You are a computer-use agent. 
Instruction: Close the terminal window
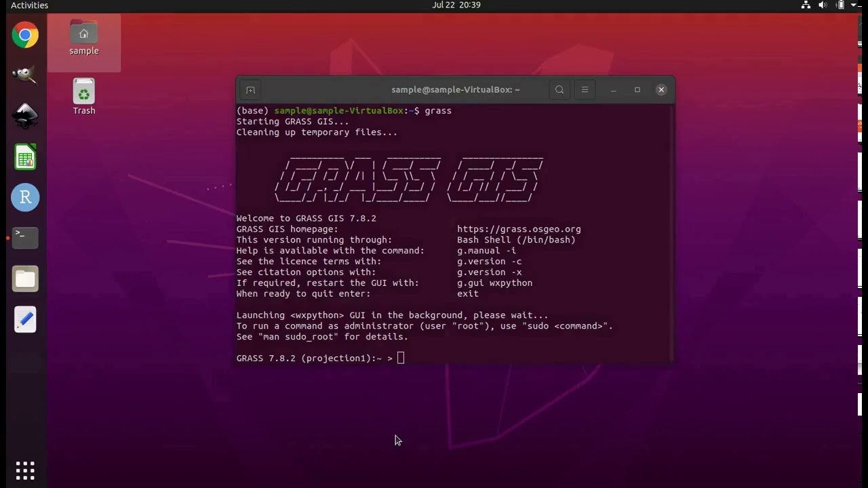(x=661, y=89)
